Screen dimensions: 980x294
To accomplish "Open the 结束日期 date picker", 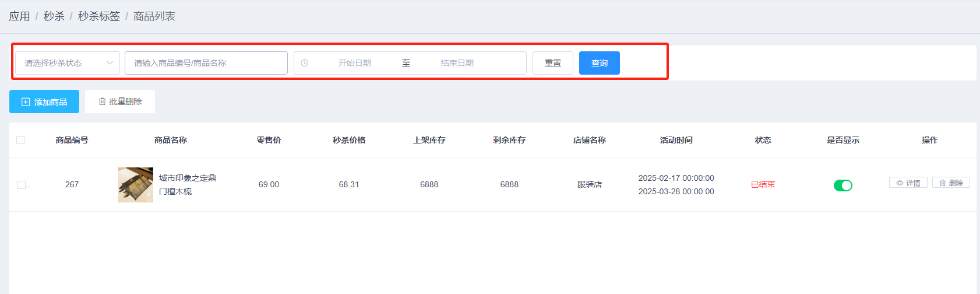I will pos(457,63).
